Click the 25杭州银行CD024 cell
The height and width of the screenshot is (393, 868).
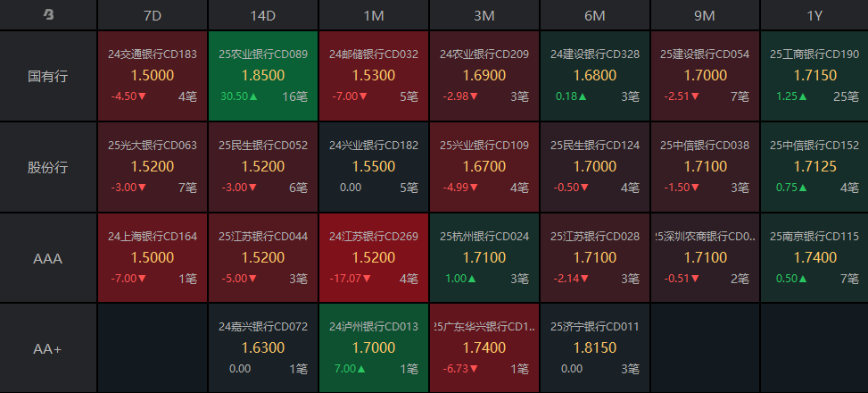[x=484, y=258]
